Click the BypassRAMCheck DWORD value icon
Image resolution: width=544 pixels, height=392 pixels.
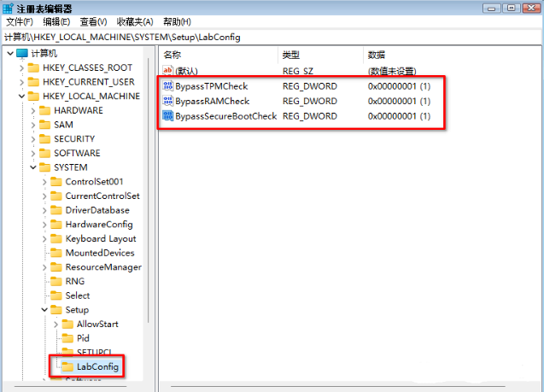[167, 101]
